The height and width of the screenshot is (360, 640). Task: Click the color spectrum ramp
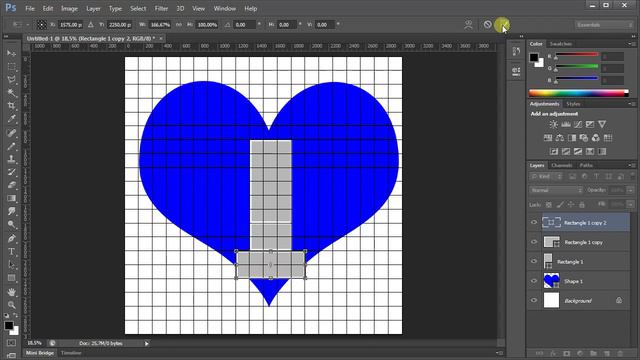(x=578, y=93)
